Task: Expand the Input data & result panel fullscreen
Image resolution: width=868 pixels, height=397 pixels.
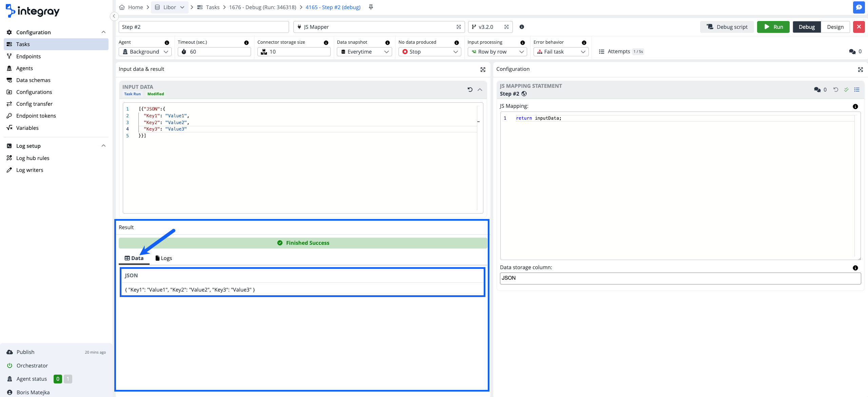Action: pyautogui.click(x=483, y=70)
